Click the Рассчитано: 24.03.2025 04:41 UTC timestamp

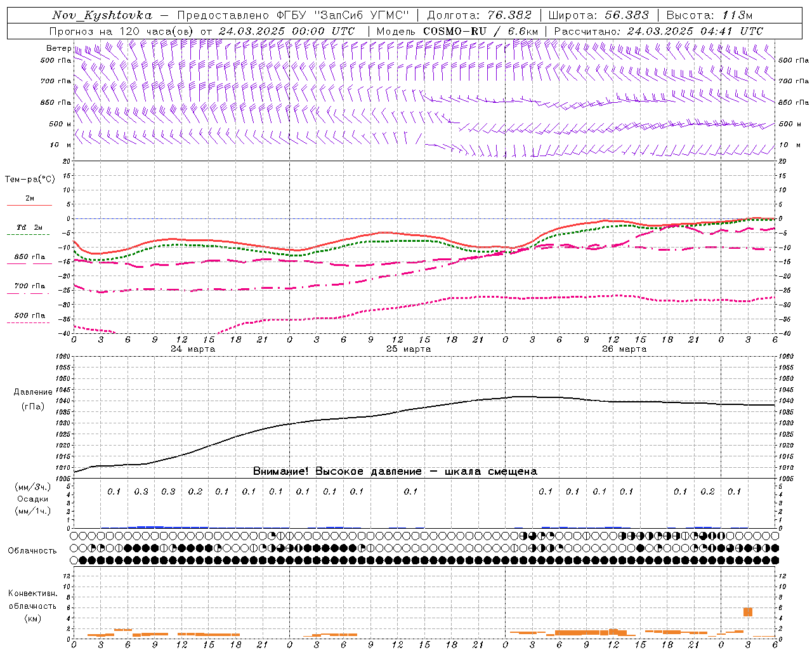pyautogui.click(x=658, y=31)
